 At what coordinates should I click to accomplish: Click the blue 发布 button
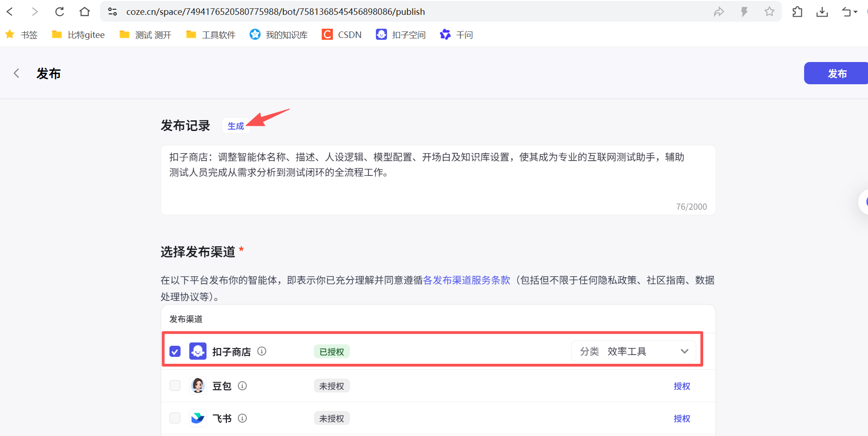pos(836,73)
